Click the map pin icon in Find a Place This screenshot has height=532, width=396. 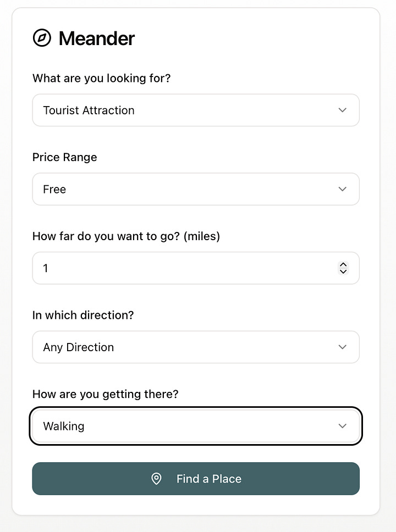point(156,479)
